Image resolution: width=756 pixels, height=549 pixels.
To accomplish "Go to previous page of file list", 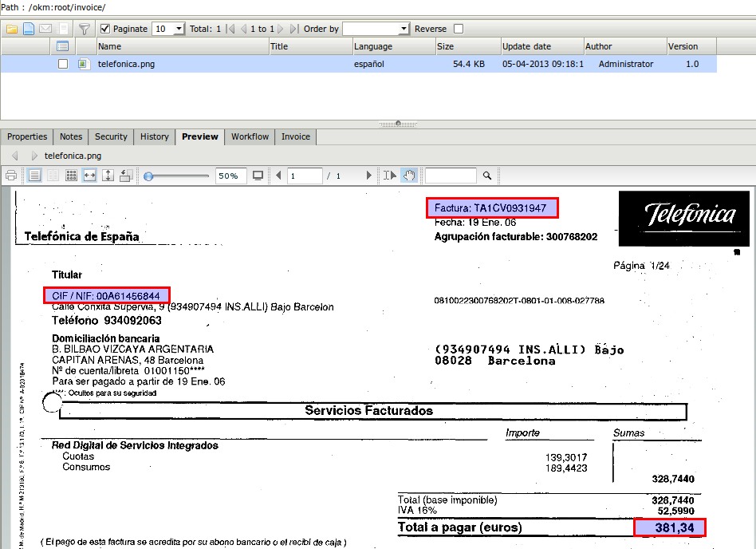I will point(243,29).
